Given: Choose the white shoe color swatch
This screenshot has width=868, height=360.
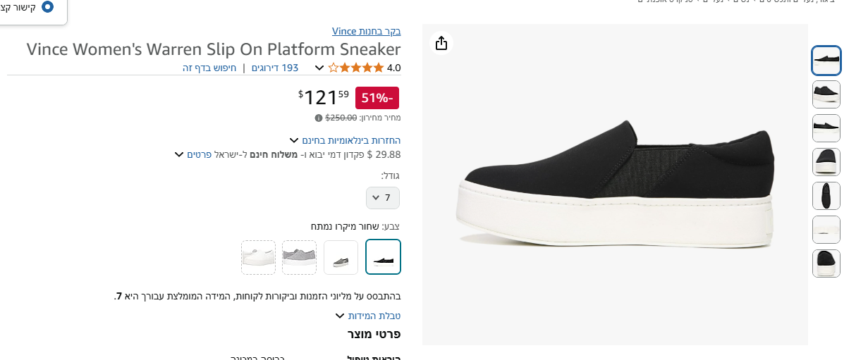Looking at the screenshot, I should pos(258,257).
